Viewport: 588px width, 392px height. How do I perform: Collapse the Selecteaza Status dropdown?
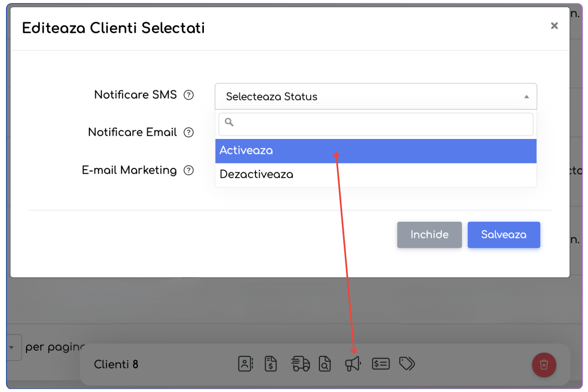coord(376,96)
